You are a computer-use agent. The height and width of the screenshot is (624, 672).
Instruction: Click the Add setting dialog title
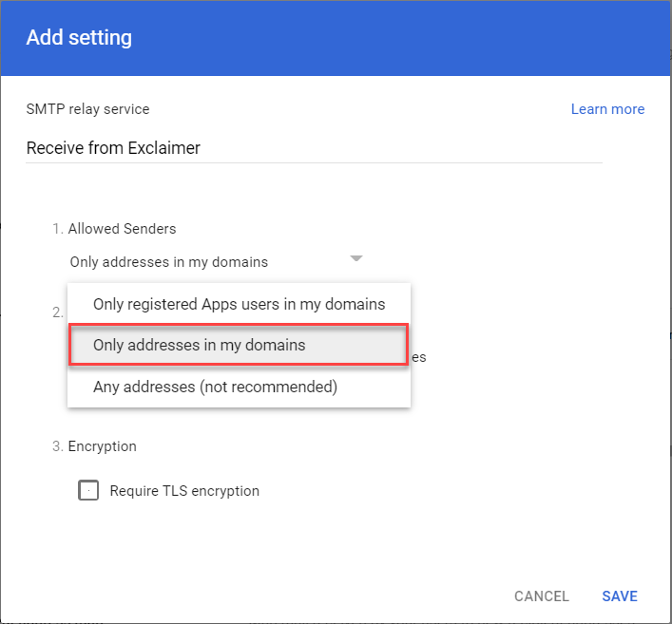pos(79,38)
